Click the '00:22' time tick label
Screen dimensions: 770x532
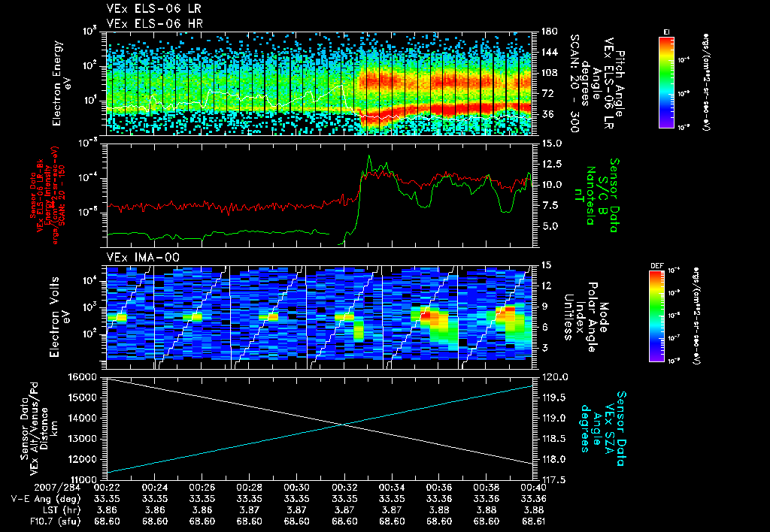pos(107,488)
